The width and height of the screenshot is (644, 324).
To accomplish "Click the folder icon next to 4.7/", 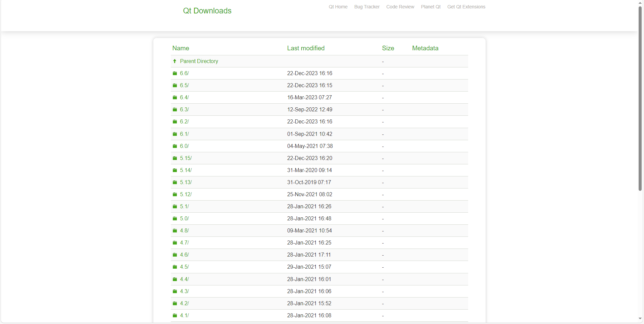I will coord(175,242).
